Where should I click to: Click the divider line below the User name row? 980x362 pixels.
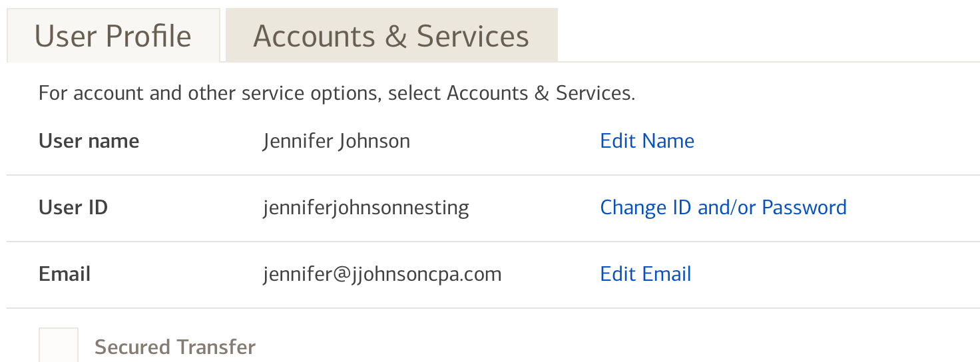coord(493,175)
